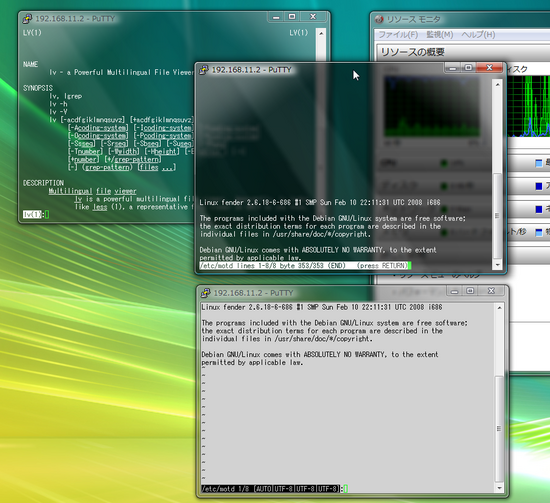Click the [-Hheight] option text
The image size is (550, 503).
tap(162, 152)
